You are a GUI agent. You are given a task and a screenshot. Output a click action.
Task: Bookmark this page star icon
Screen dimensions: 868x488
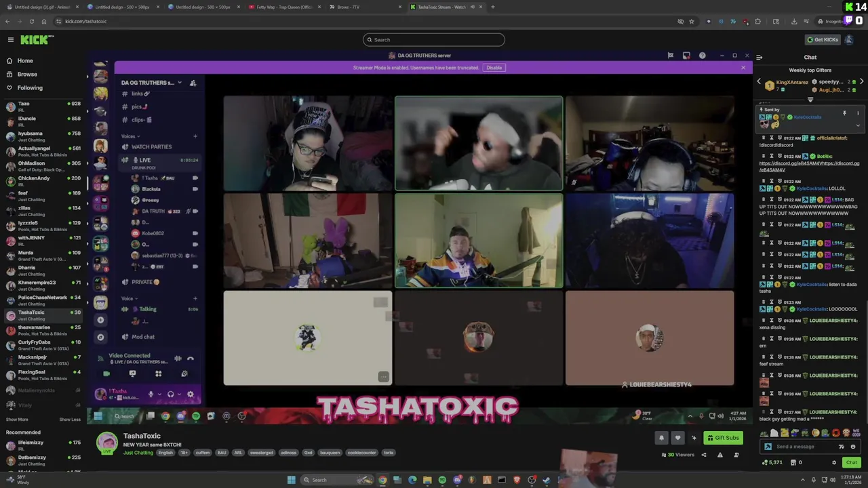coord(692,21)
